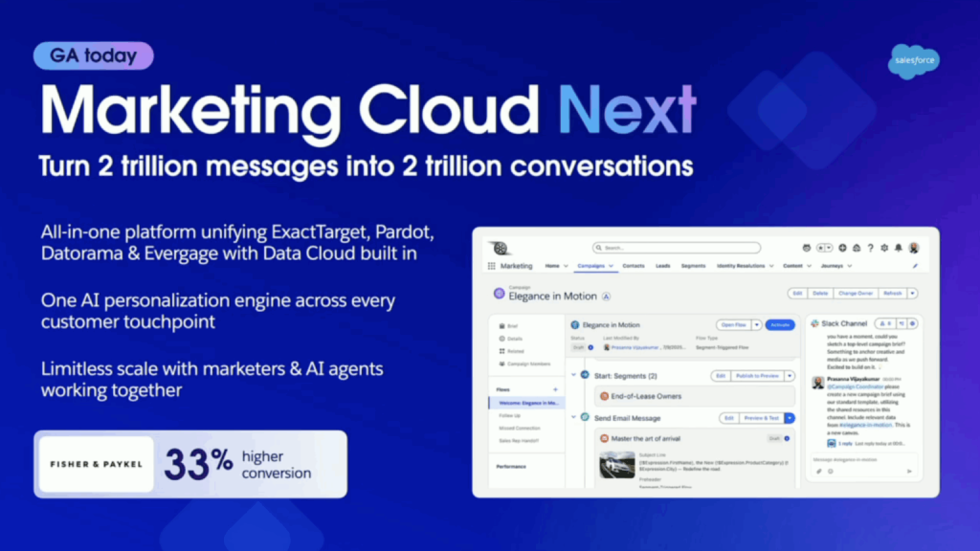Screen dimensions: 980x551
Task: Collapse the Send Email Message section
Action: (574, 417)
